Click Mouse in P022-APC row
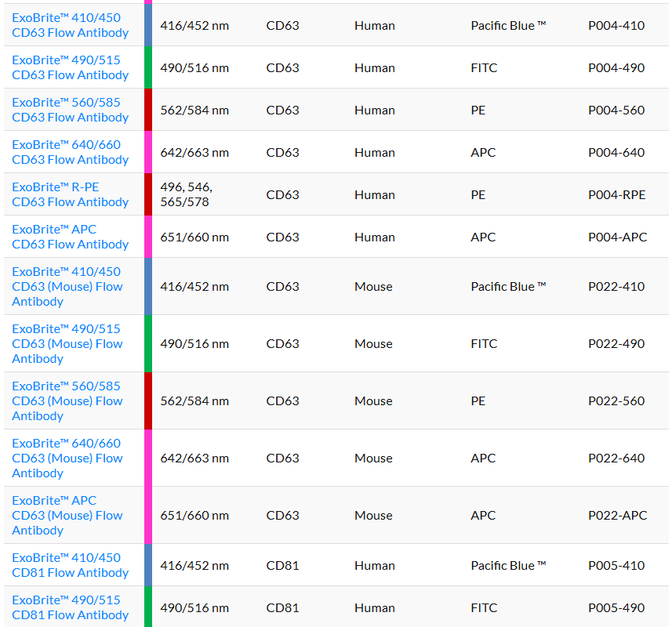Screen dimensions: 672x627 tap(373, 516)
